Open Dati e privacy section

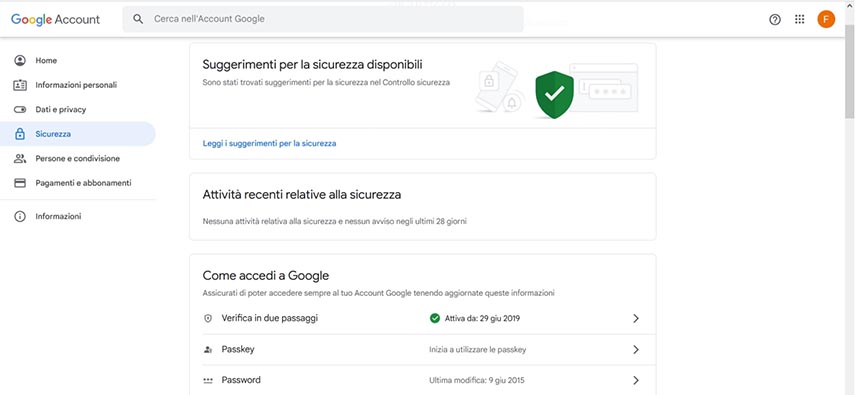[x=77, y=110]
